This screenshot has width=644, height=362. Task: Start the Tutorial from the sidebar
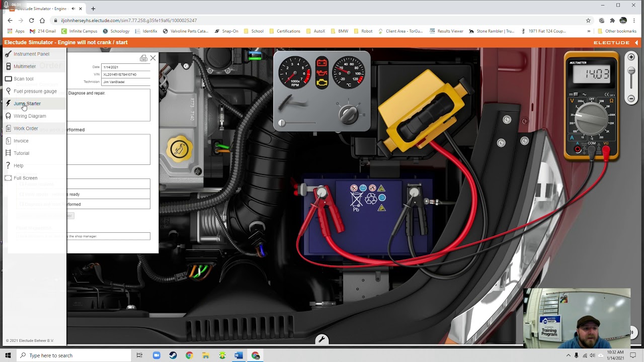(18, 153)
